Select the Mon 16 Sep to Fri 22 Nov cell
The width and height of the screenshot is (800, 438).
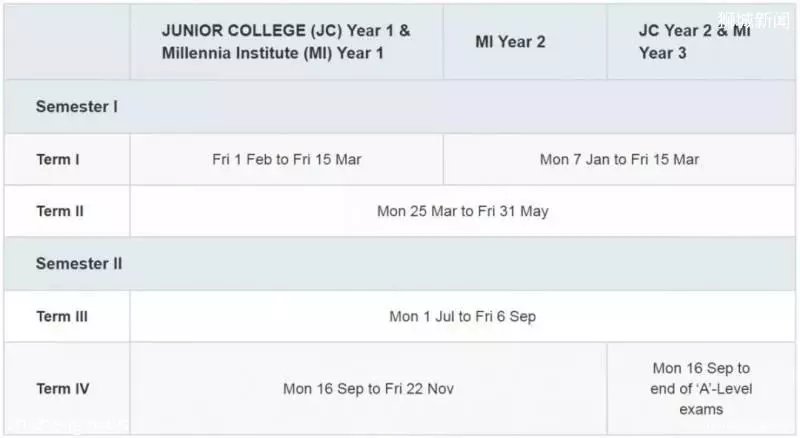click(x=368, y=389)
